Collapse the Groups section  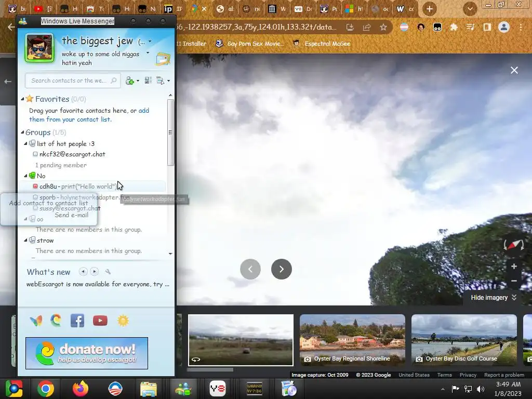[22, 132]
